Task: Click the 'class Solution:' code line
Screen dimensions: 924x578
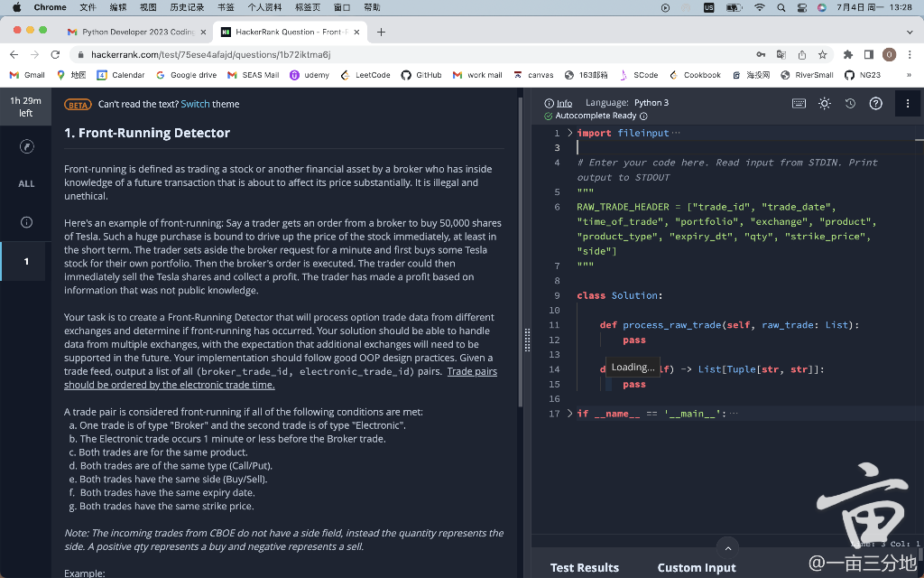Action: click(x=620, y=295)
